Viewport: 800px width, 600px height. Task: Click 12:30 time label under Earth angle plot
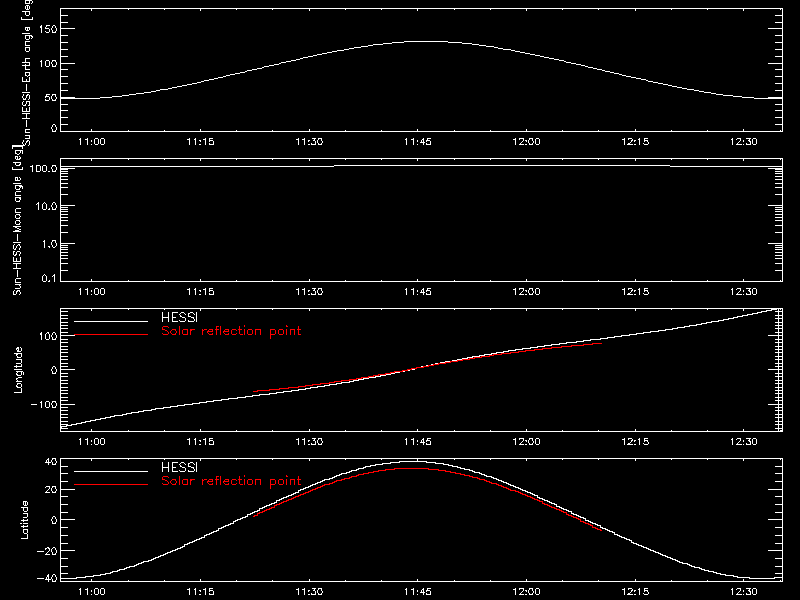coord(744,141)
